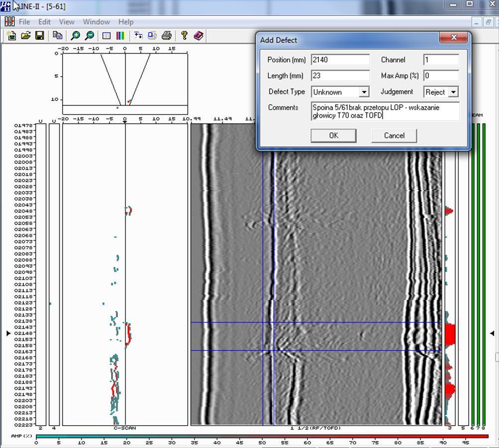The height and width of the screenshot is (448, 499).
Task: Click inside the Comments text box
Action: (385, 111)
